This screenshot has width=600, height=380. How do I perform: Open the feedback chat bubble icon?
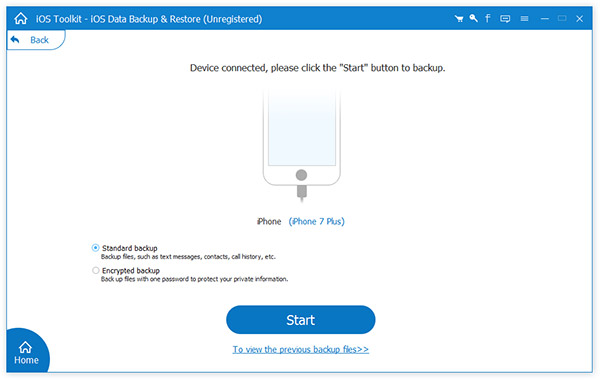pyautogui.click(x=505, y=18)
